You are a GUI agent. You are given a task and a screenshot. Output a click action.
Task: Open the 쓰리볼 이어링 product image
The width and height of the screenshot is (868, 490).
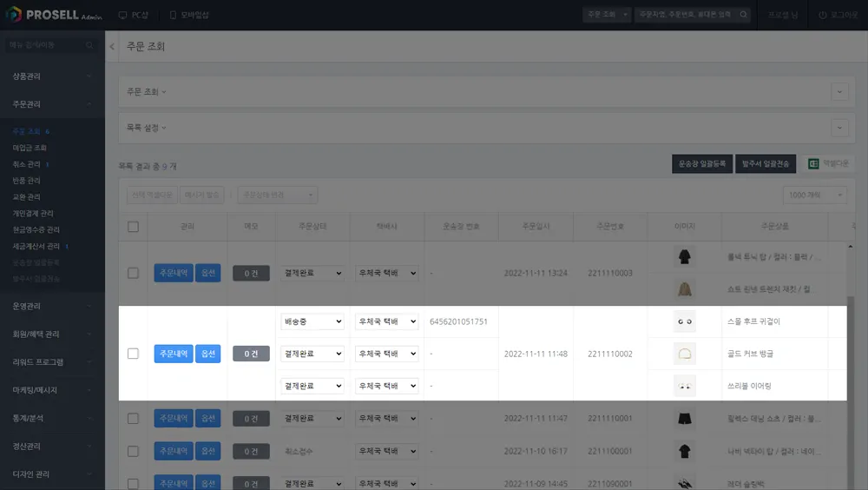(685, 386)
